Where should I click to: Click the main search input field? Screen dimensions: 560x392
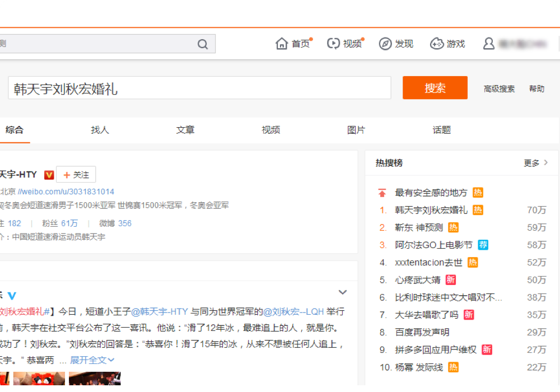pyautogui.click(x=199, y=88)
